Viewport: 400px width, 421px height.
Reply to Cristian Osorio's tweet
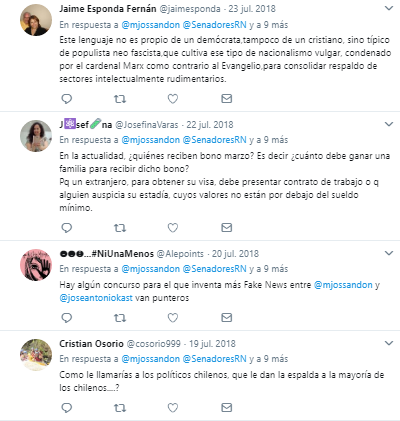67,408
